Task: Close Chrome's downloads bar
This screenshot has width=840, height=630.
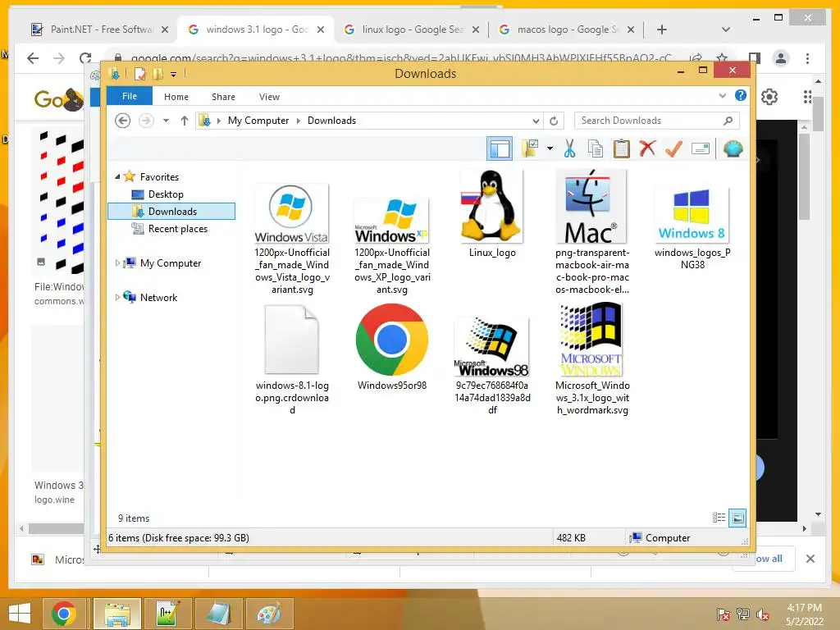Action: point(810,559)
